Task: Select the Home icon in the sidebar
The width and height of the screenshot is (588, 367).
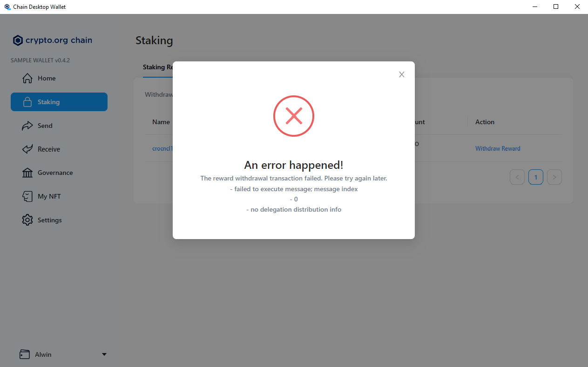Action: pos(27,78)
